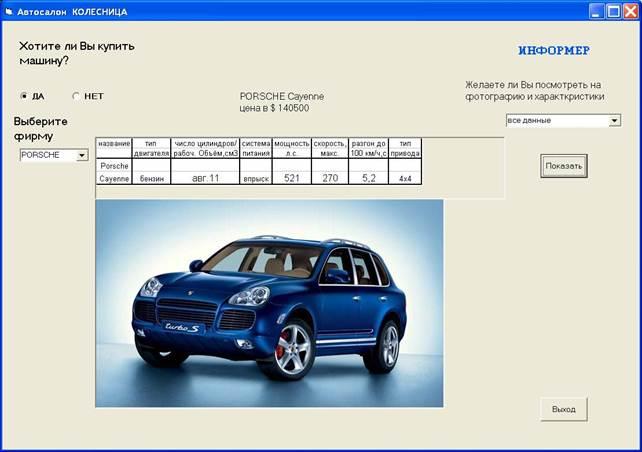This screenshot has width=642, height=452.
Task: Click the 'авг.11' cylinders cell
Action: pos(206,178)
